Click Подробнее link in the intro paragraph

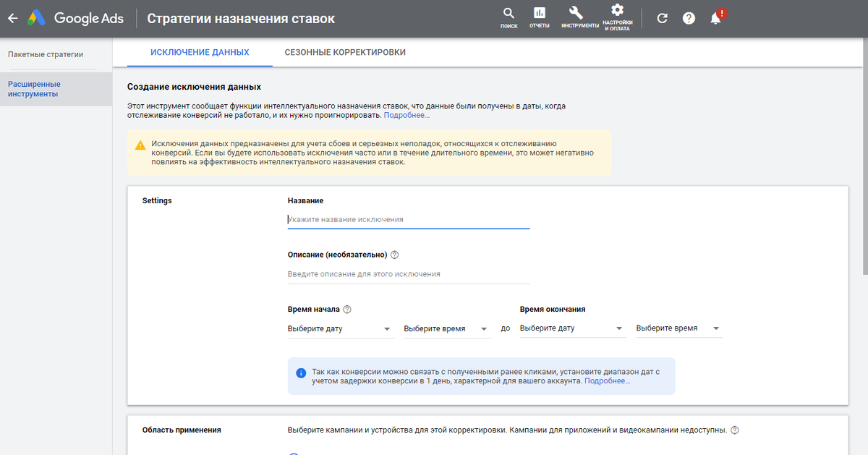(407, 115)
